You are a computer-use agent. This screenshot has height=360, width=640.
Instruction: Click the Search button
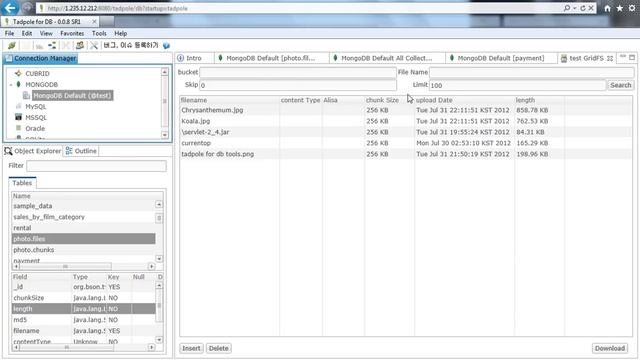[620, 85]
